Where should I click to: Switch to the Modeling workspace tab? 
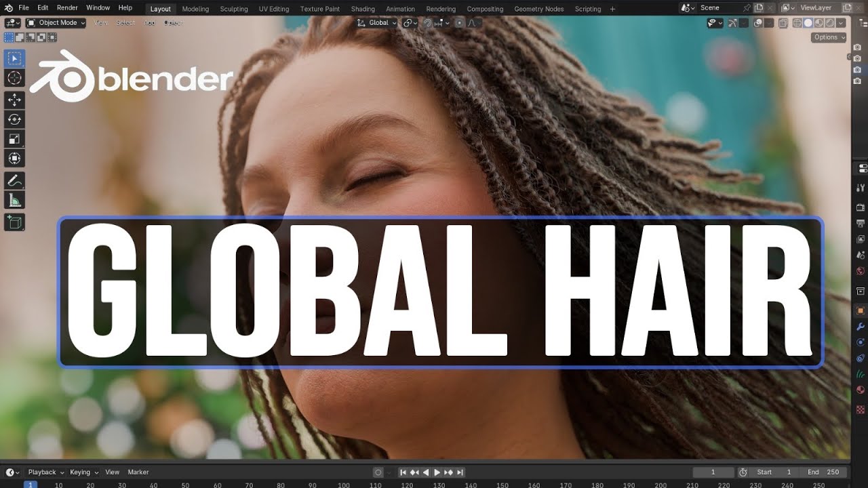[195, 9]
